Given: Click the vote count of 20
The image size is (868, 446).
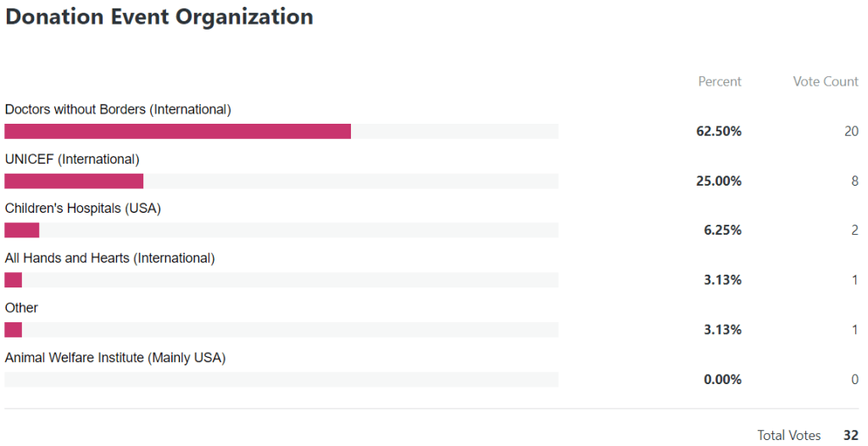Looking at the screenshot, I should [x=851, y=131].
